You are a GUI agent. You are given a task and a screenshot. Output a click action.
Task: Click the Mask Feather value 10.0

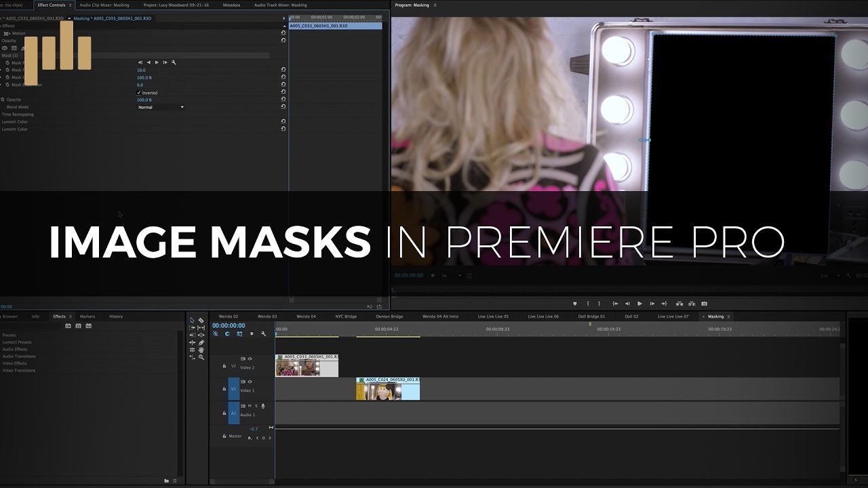[x=141, y=70]
